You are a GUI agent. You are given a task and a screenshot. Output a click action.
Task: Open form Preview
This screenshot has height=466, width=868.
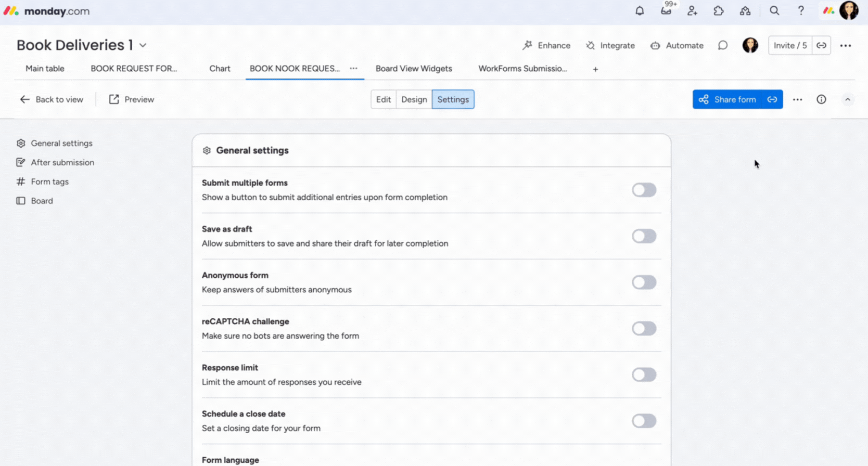click(131, 99)
